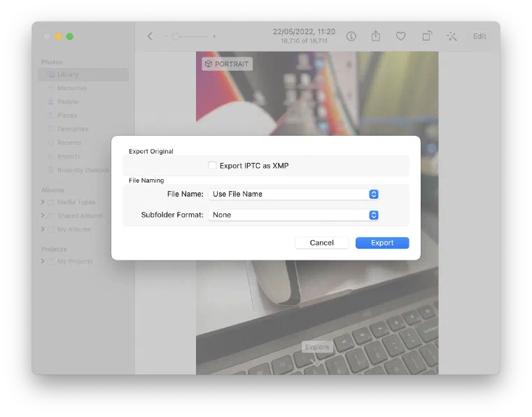532x417 pixels.
Task: Click the File Naming heading text
Action: (x=146, y=181)
